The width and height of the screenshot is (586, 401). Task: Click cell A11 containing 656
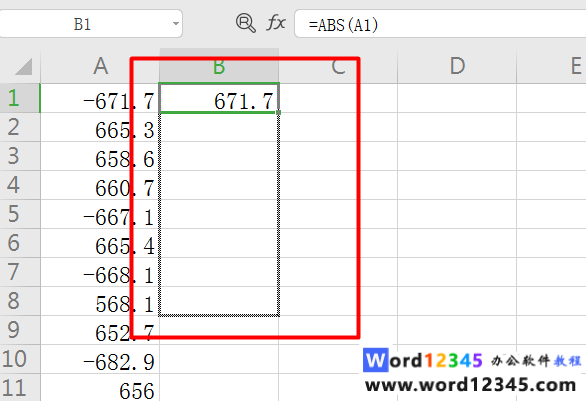(x=100, y=388)
